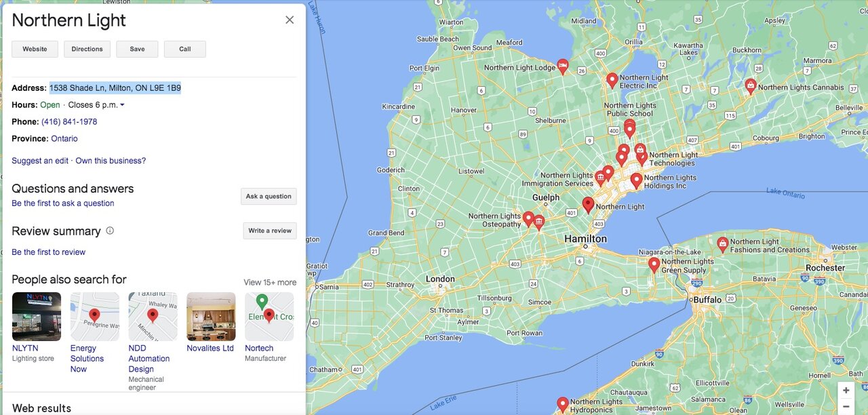Open the NLYTN lighting store thumbnail
Screen dimensions: 868x415
pos(37,317)
